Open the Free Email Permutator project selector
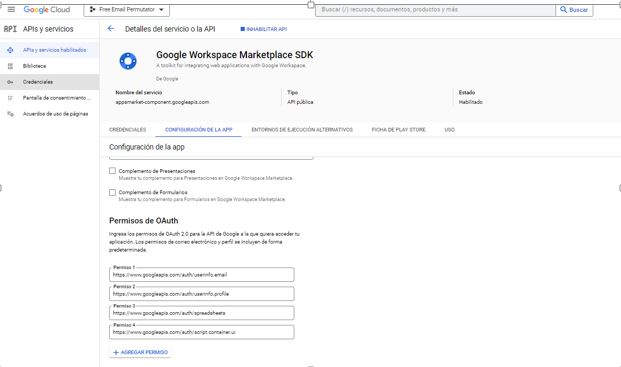 click(127, 10)
